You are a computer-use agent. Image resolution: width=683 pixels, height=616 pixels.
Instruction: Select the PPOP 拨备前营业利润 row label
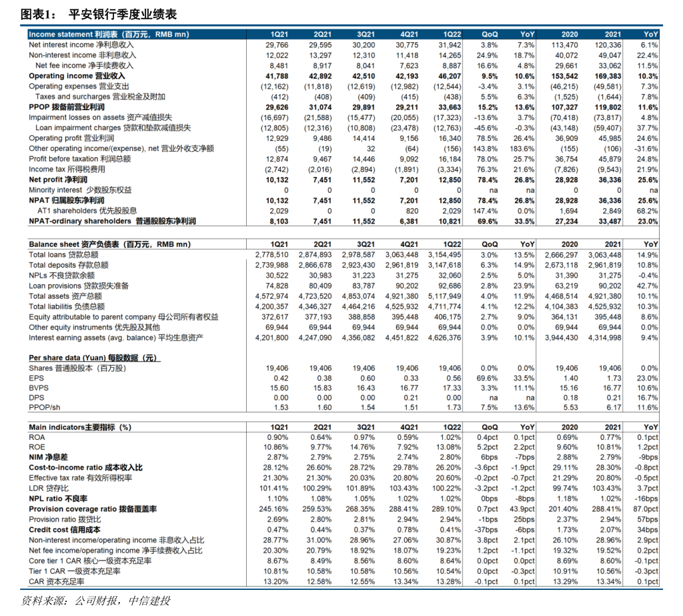click(x=67, y=107)
